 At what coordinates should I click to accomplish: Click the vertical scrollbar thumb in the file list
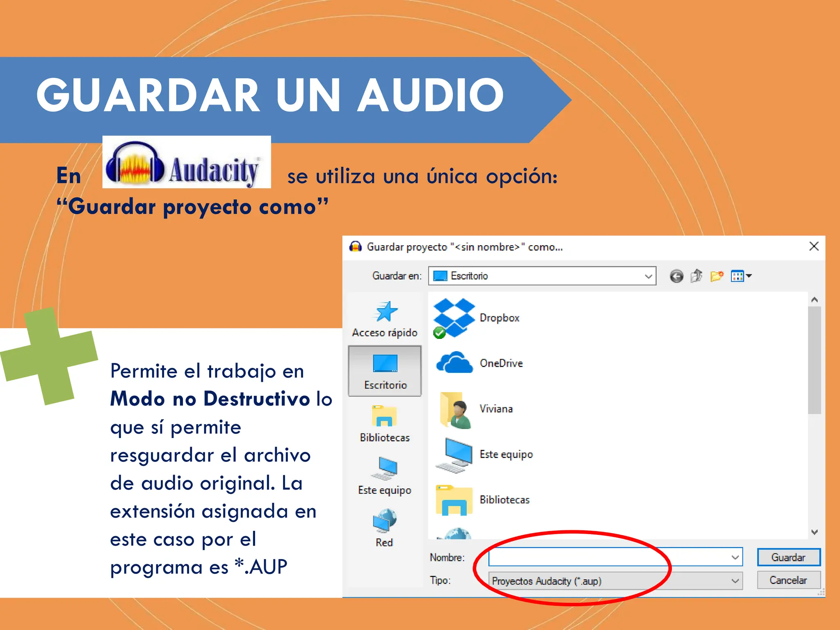pos(815,360)
